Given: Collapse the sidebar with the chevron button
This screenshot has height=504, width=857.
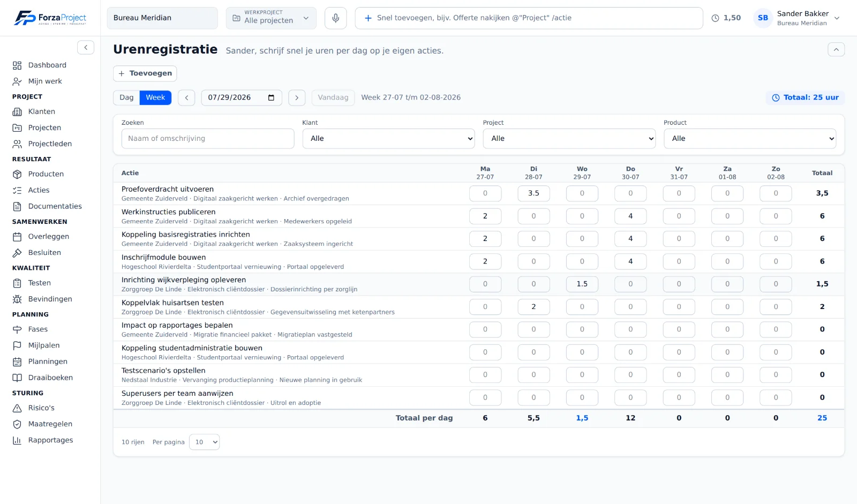Looking at the screenshot, I should pyautogui.click(x=86, y=48).
